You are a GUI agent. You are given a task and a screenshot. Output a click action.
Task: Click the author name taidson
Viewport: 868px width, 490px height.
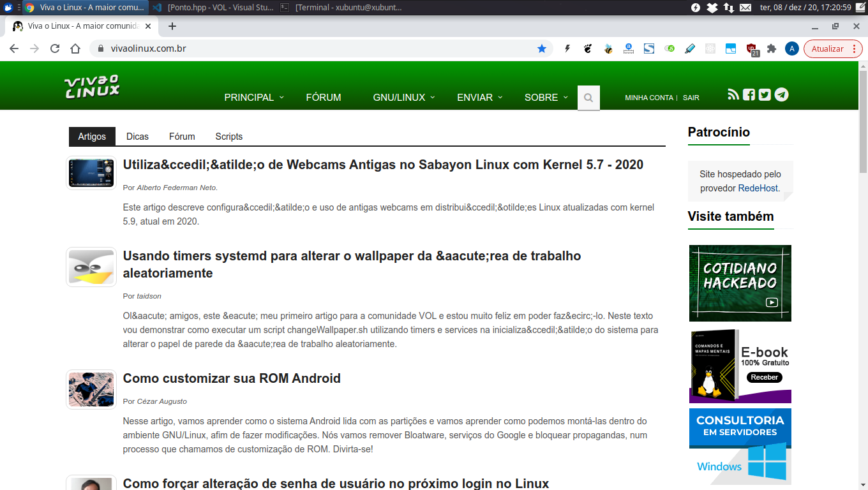click(x=149, y=296)
